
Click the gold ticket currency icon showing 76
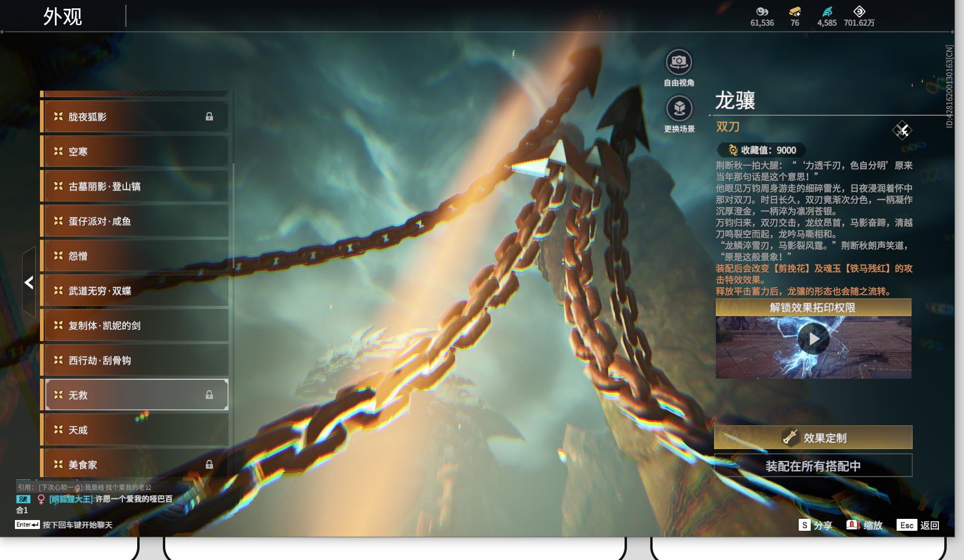coord(795,11)
